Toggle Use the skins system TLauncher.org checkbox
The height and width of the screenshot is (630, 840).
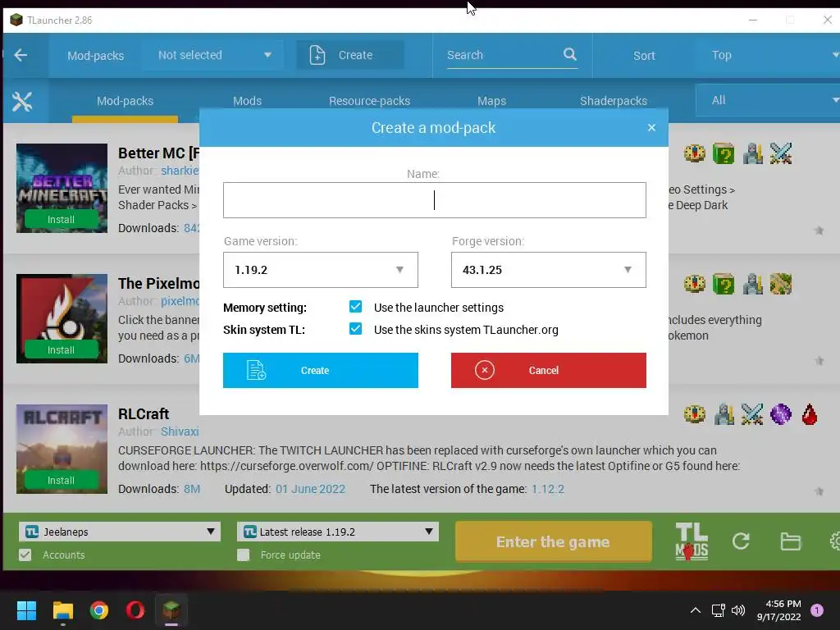pyautogui.click(x=355, y=328)
